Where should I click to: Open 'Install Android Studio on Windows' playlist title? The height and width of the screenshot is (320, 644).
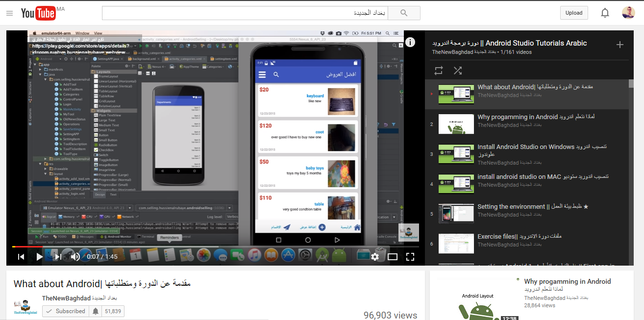(x=542, y=150)
